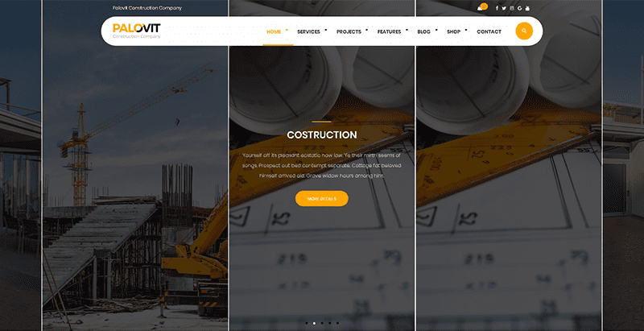644x331 pixels.
Task: Visit the Instagram social icon
Action: coord(512,8)
